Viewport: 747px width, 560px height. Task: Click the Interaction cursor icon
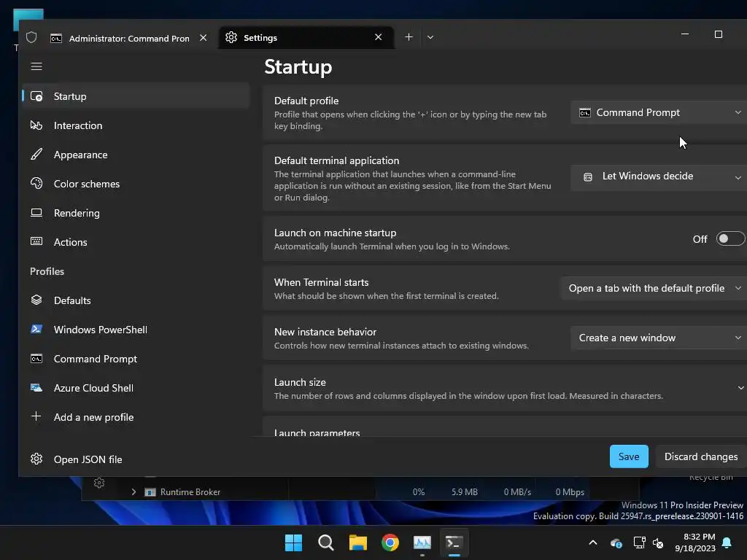click(36, 125)
